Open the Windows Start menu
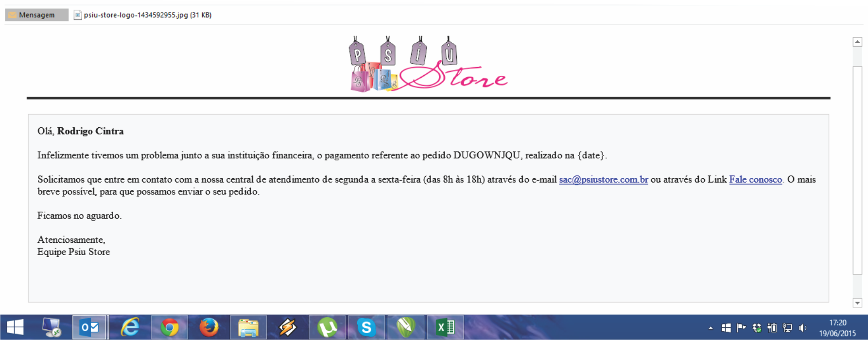The image size is (868, 340). pyautogui.click(x=15, y=327)
